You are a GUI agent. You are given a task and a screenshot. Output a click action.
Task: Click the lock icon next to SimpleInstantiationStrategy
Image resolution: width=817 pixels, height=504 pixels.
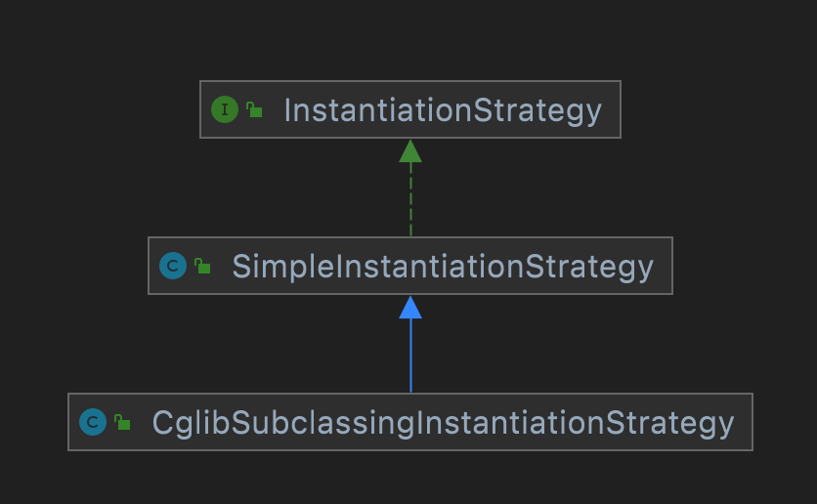pos(202,266)
